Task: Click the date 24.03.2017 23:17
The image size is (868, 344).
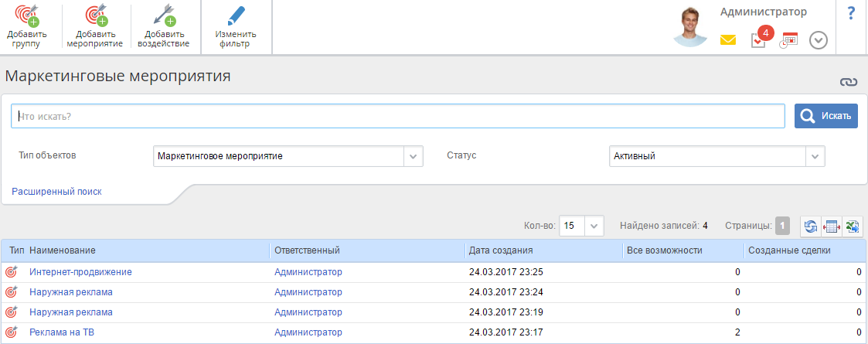Action: coord(506,332)
